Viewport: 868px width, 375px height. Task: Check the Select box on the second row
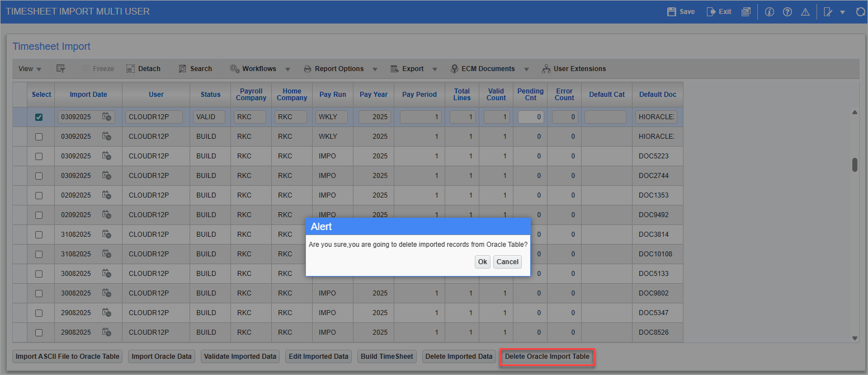tap(39, 136)
